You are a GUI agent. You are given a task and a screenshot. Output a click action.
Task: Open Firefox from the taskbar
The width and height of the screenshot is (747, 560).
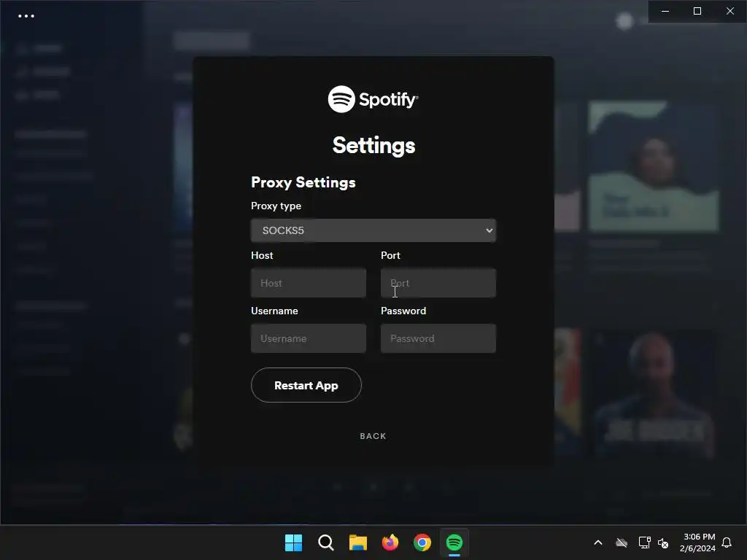390,542
